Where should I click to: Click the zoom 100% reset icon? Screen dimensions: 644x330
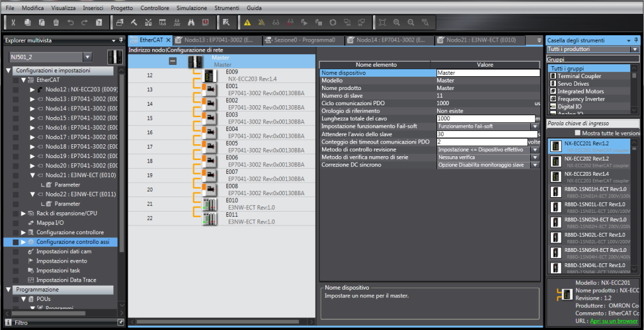point(425,23)
